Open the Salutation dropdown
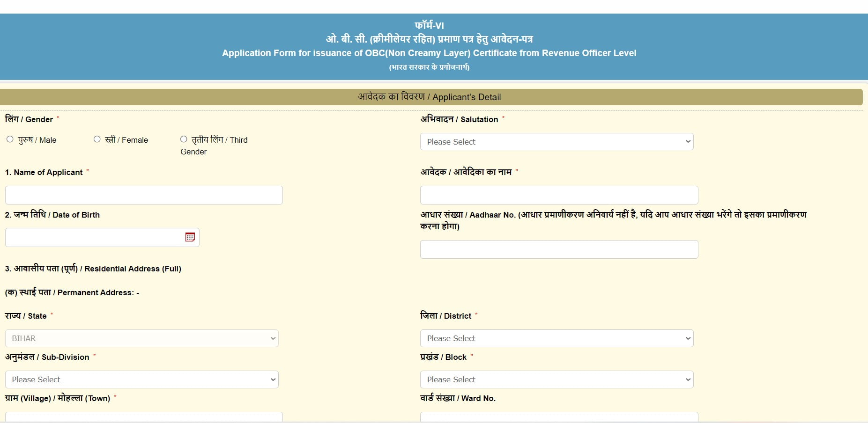This screenshot has width=868, height=423. [x=556, y=142]
